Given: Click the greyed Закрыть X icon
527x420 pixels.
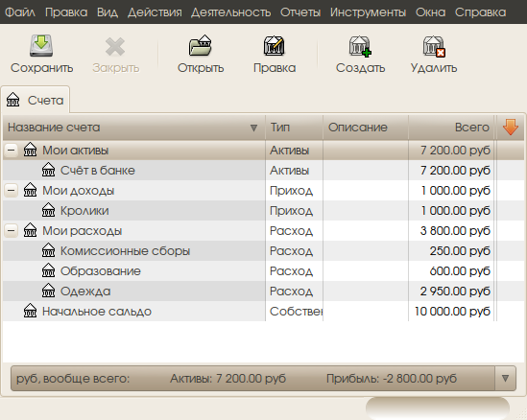Looking at the screenshot, I should (x=115, y=46).
